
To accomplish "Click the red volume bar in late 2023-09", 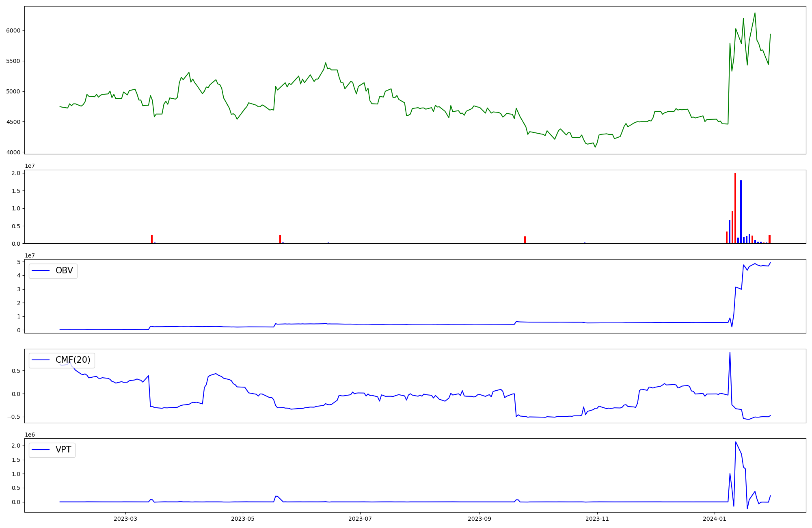I will coord(525,240).
